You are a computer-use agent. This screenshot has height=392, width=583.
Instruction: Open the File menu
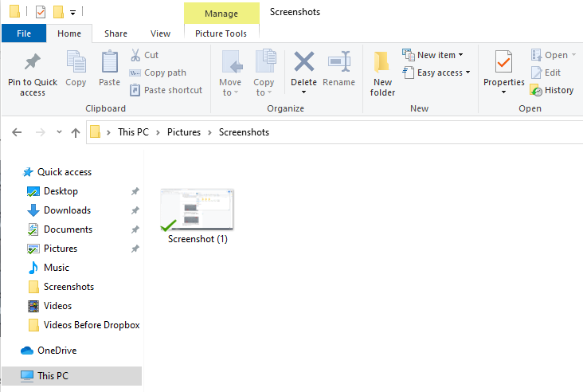(24, 33)
